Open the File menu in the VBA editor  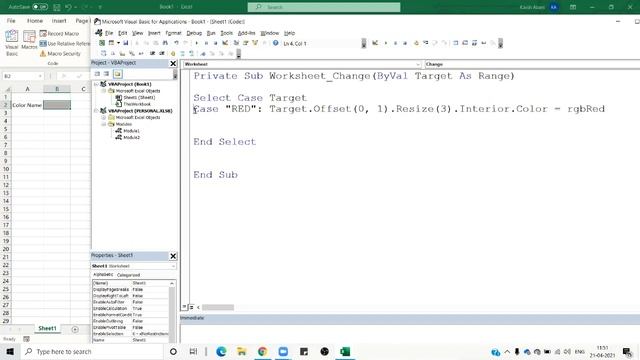click(x=109, y=33)
